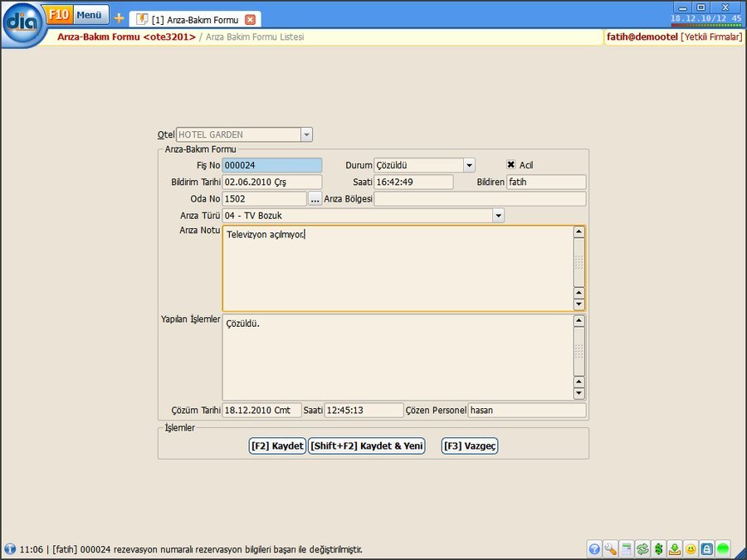747x560 pixels.
Task: Click the Arıza Bakim Formu Listesi breadcrumb
Action: [255, 37]
